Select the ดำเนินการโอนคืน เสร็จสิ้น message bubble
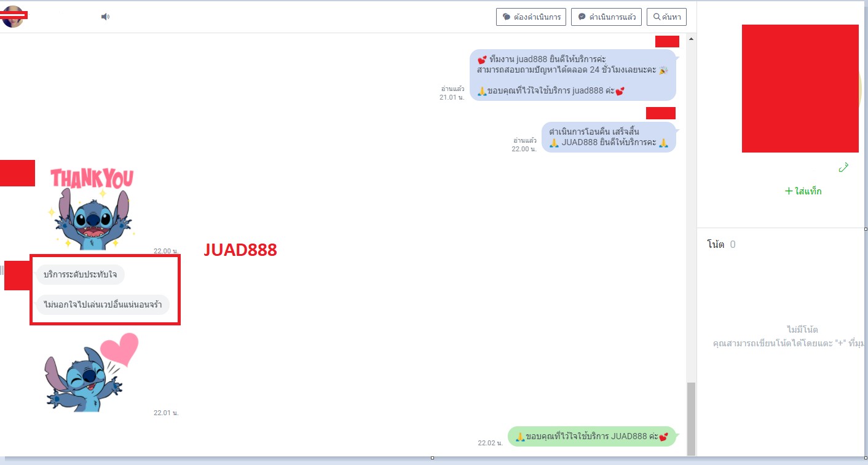Viewport: 868px width, 465px height. 608,137
